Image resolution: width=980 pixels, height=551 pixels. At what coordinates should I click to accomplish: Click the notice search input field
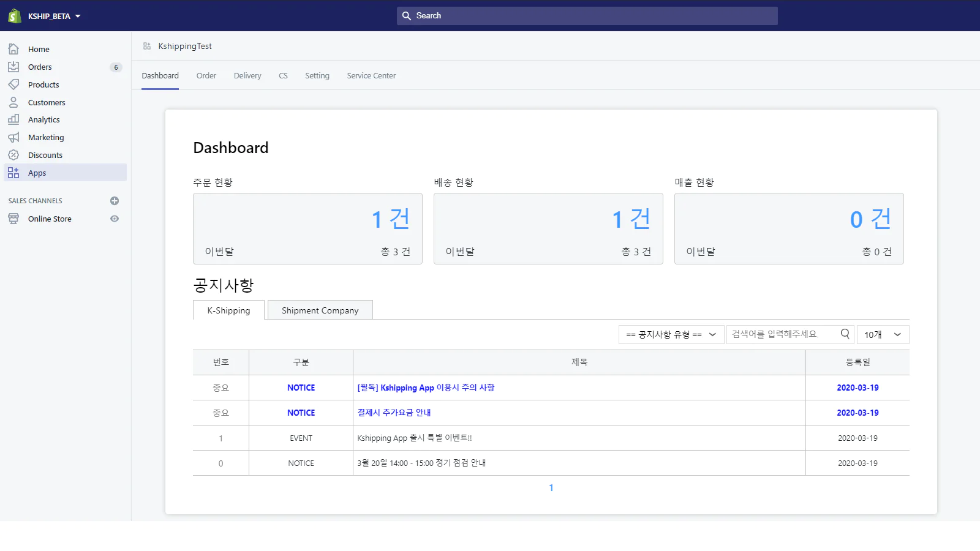coord(781,334)
